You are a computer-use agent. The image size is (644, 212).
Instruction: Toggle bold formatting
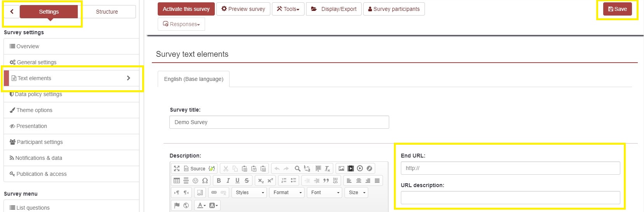pos(219,180)
